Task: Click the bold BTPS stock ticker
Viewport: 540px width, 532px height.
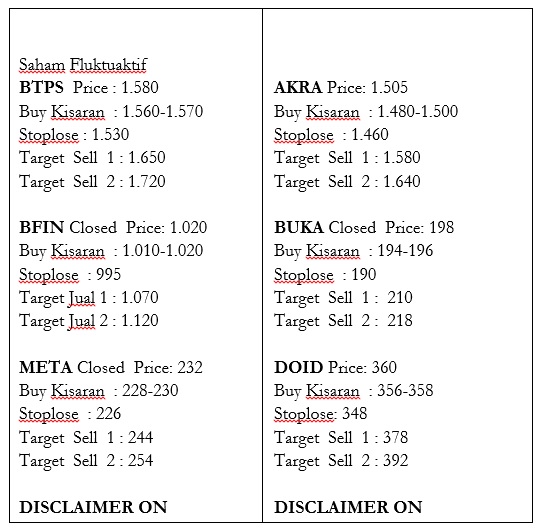Action: coord(41,87)
